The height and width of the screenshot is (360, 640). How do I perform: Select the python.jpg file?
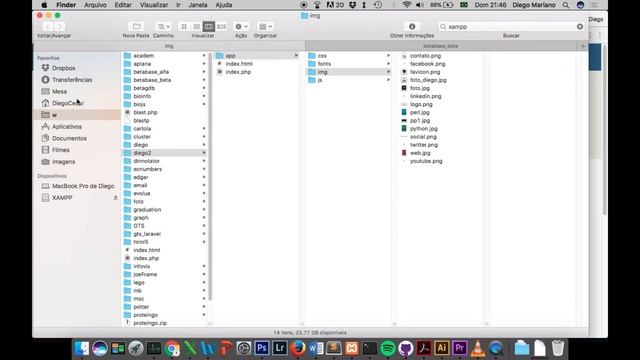click(423, 129)
